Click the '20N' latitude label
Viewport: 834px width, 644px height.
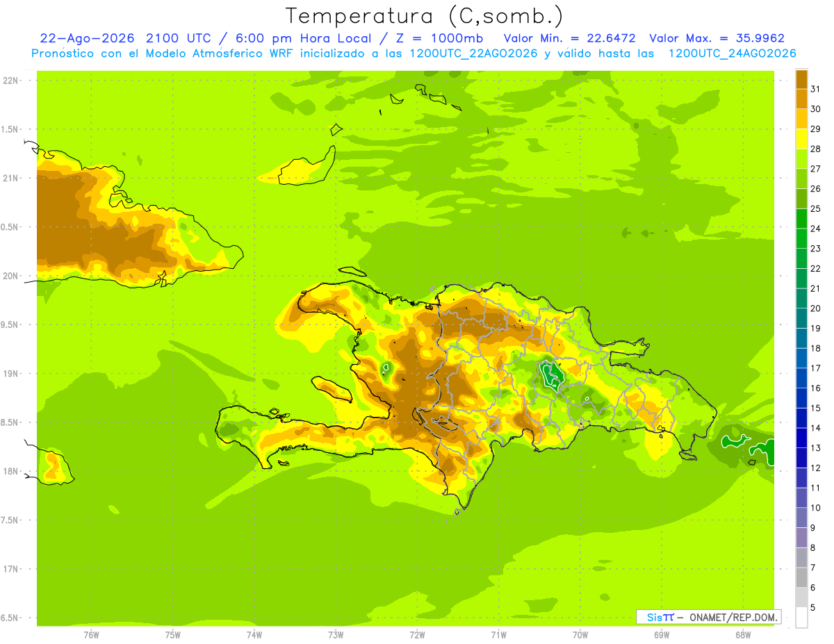click(11, 276)
